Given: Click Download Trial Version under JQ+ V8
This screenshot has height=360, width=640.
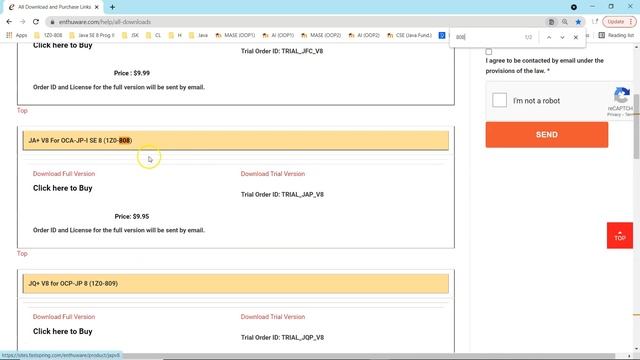Looking at the screenshot, I should (273, 317).
